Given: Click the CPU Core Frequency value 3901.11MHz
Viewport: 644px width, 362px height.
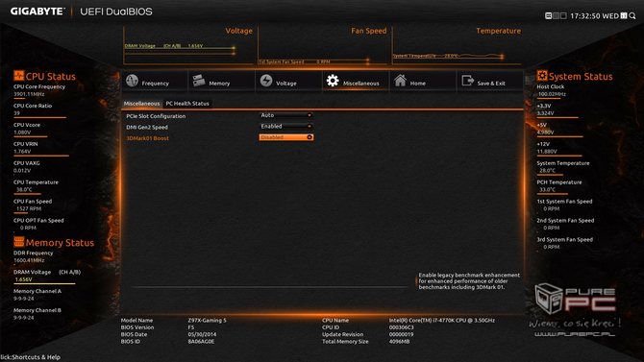Looking at the screenshot, I should click(29, 94).
